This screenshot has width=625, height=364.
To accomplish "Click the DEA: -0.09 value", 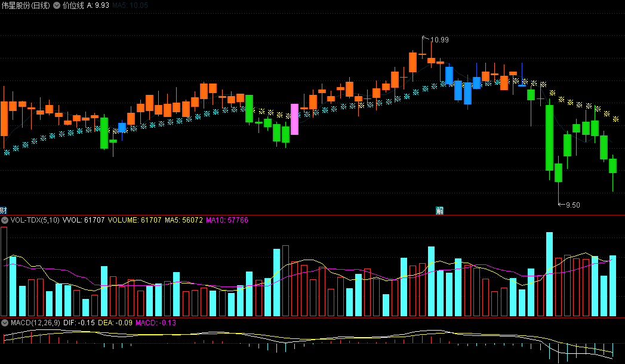I will tap(115, 323).
